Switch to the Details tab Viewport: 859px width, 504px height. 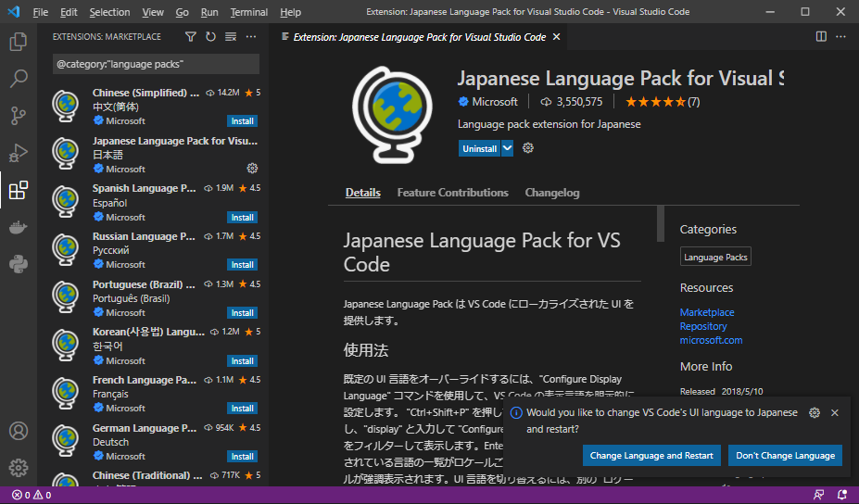click(362, 193)
